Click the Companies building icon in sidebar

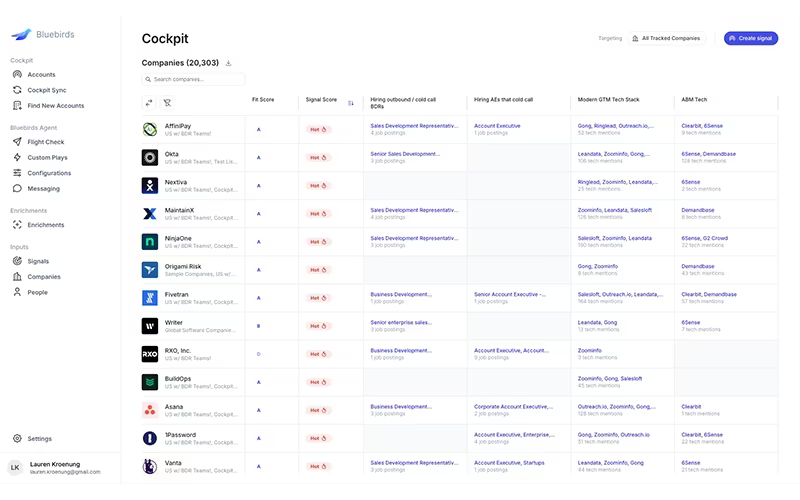[17, 277]
